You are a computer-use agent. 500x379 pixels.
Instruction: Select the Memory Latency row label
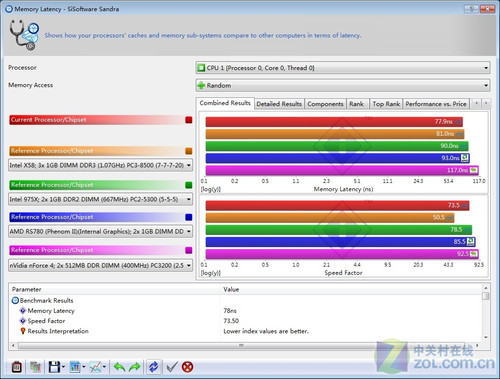[51, 311]
